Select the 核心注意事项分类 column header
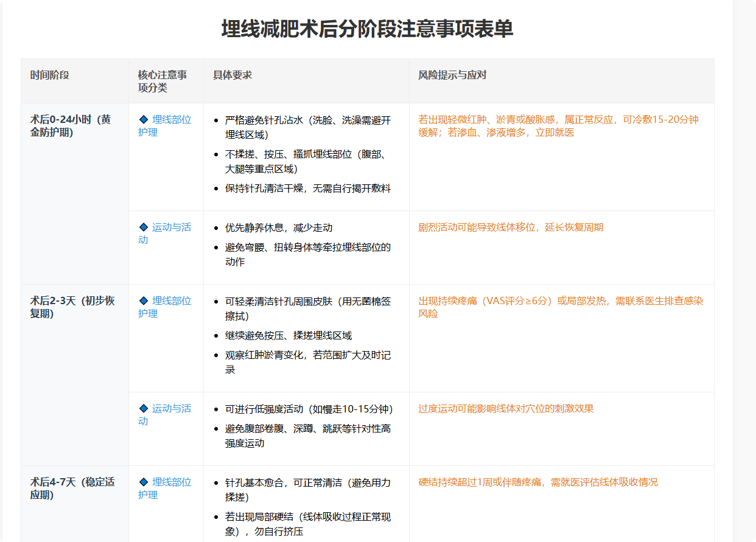This screenshot has width=756, height=542. (162, 81)
